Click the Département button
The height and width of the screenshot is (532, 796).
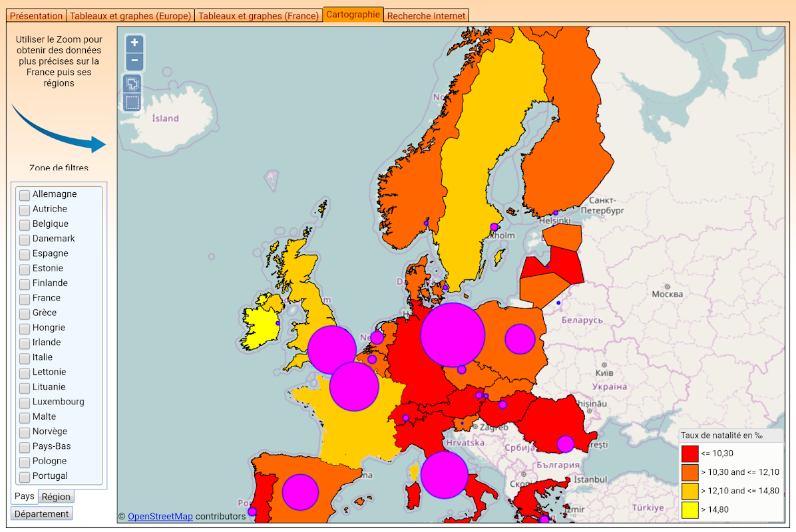tap(42, 514)
